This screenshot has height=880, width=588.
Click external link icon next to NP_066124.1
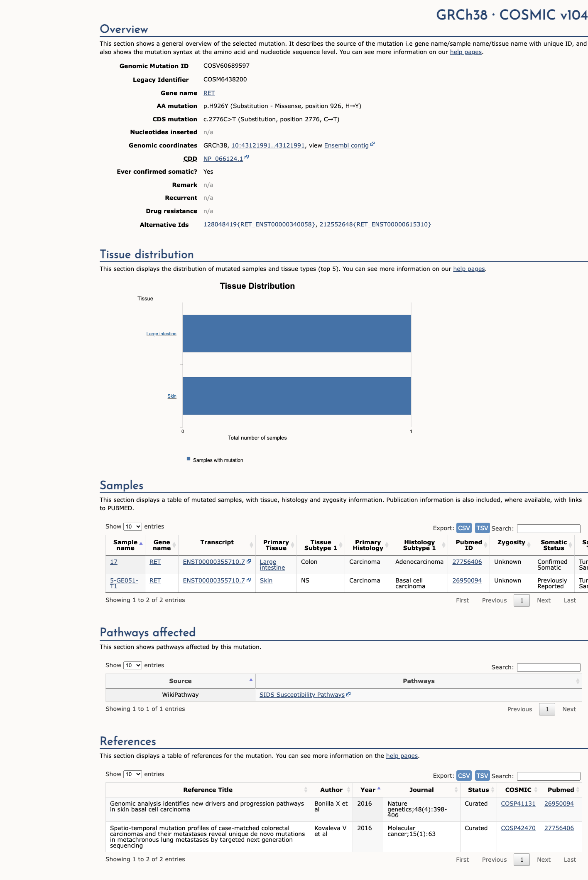tap(247, 157)
